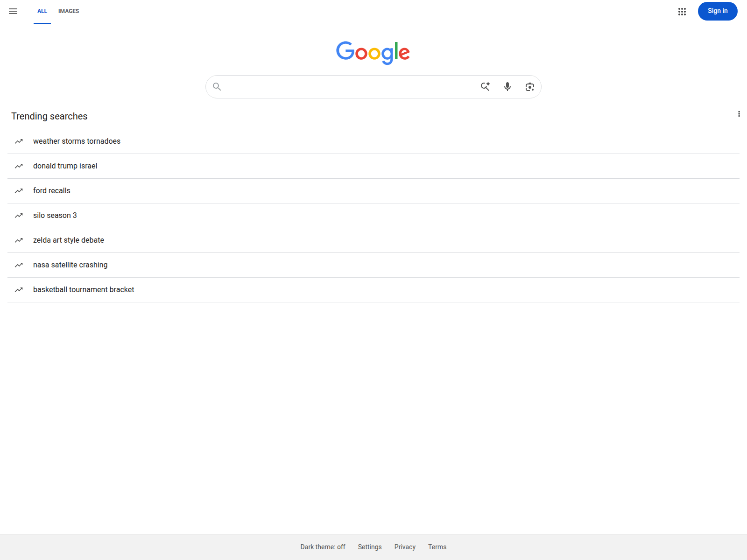This screenshot has height=560, width=747.
Task: Click the magnifier icon in the search box
Action: pos(217,86)
